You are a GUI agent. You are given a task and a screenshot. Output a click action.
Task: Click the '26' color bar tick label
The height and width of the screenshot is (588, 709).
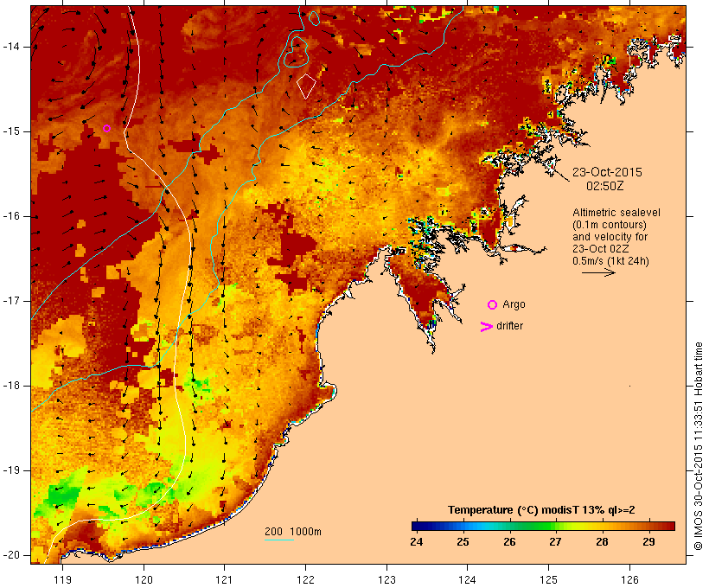click(509, 542)
